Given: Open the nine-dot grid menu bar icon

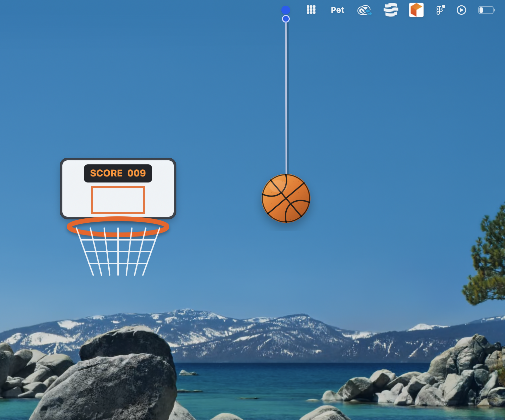Looking at the screenshot, I should coord(311,10).
